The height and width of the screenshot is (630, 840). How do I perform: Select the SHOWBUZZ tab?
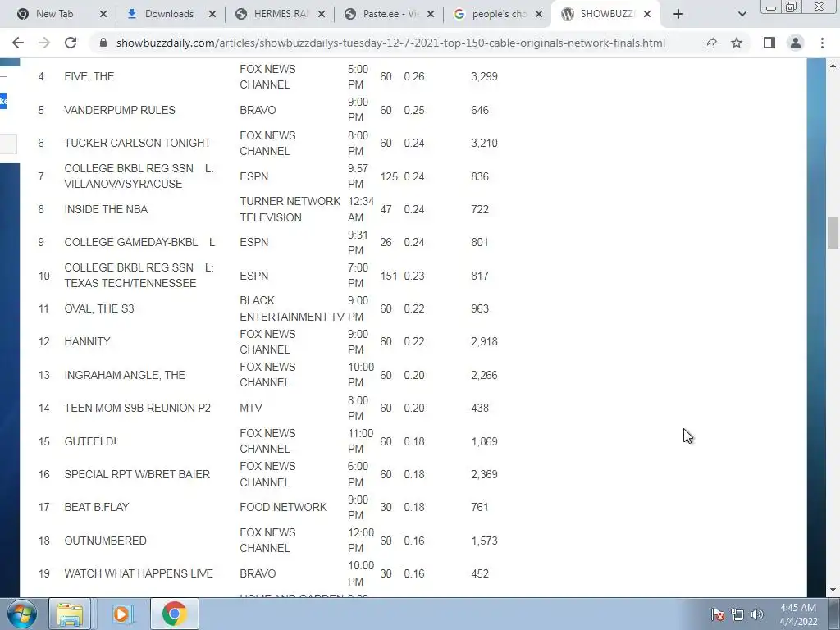606,14
